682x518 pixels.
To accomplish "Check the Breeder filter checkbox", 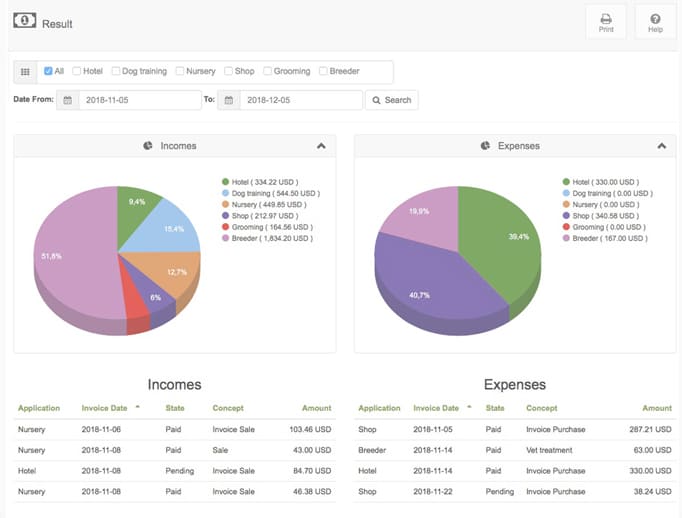I will [x=323, y=71].
